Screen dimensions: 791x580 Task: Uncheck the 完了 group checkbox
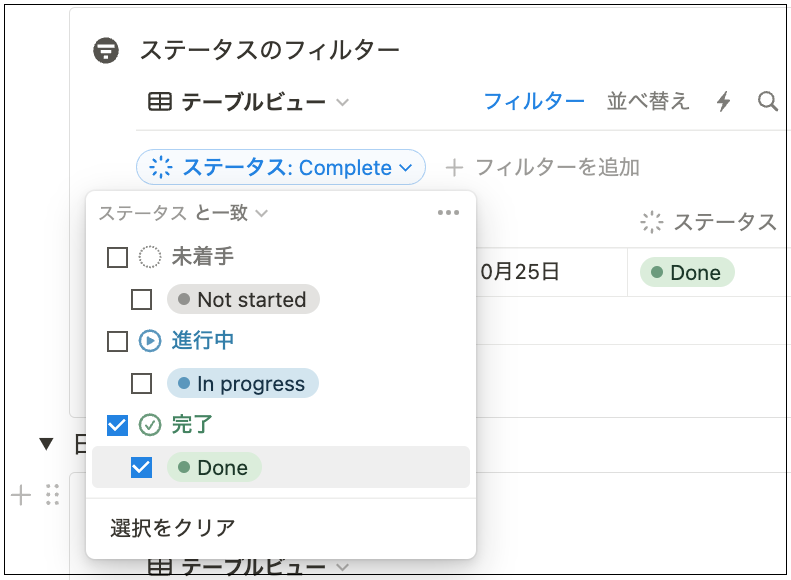pos(117,425)
